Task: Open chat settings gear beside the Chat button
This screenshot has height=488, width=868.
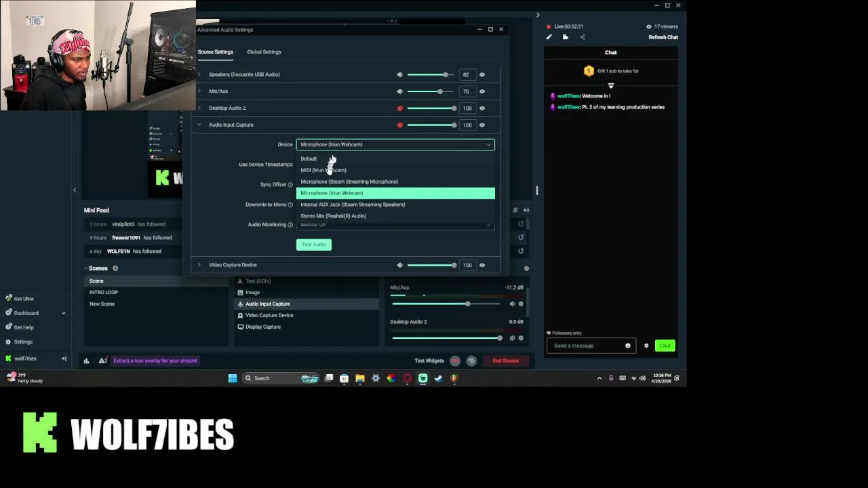Action: point(646,346)
